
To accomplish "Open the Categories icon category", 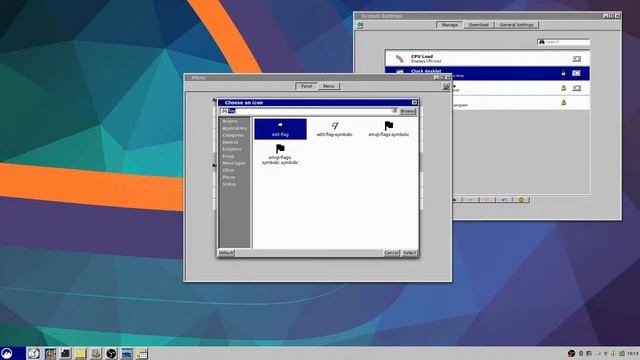I will click(x=233, y=135).
